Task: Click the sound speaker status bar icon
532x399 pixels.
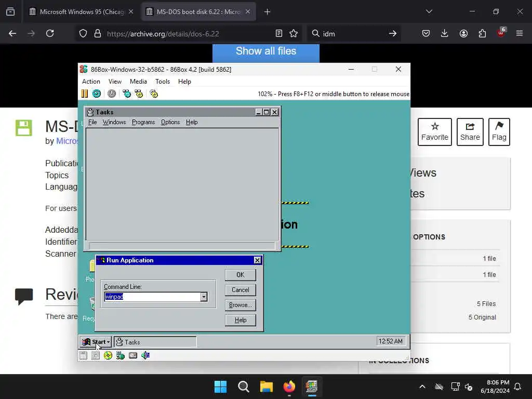Action: [x=145, y=355]
